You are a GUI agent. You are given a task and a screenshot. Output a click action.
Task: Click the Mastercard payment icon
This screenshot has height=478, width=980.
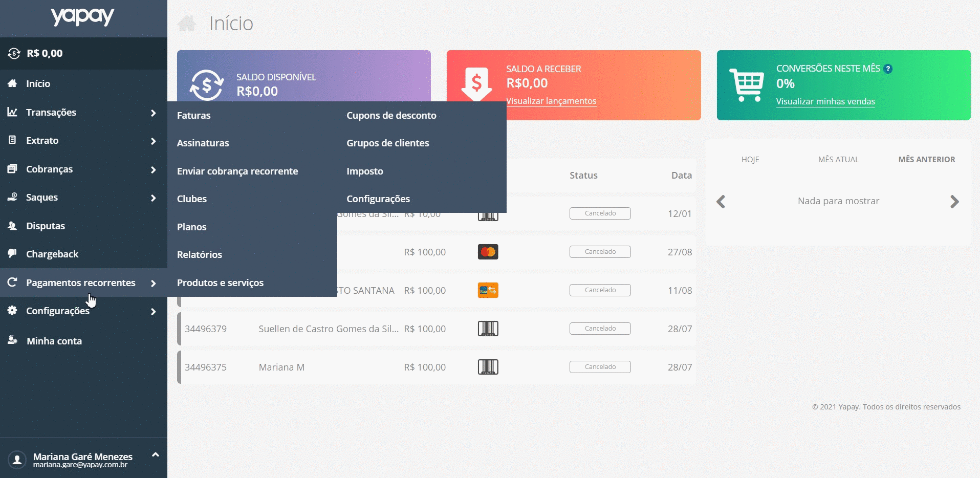[488, 252]
